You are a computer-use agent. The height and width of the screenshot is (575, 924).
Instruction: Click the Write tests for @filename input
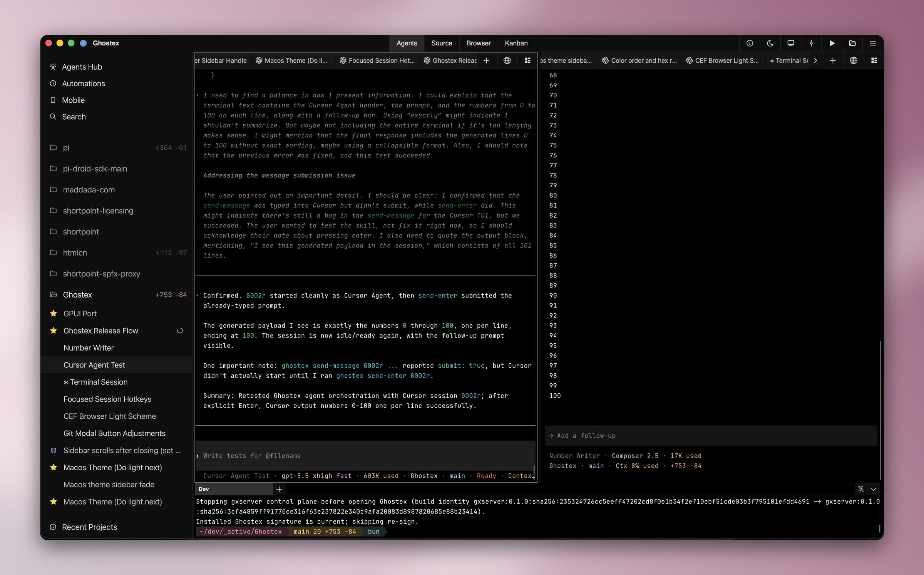(x=365, y=456)
